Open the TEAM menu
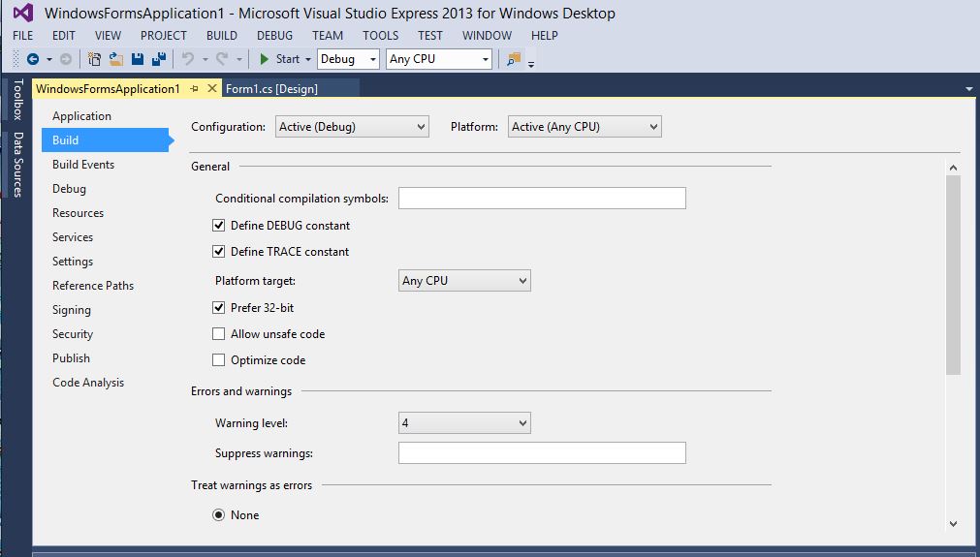This screenshot has width=980, height=557. click(x=329, y=36)
